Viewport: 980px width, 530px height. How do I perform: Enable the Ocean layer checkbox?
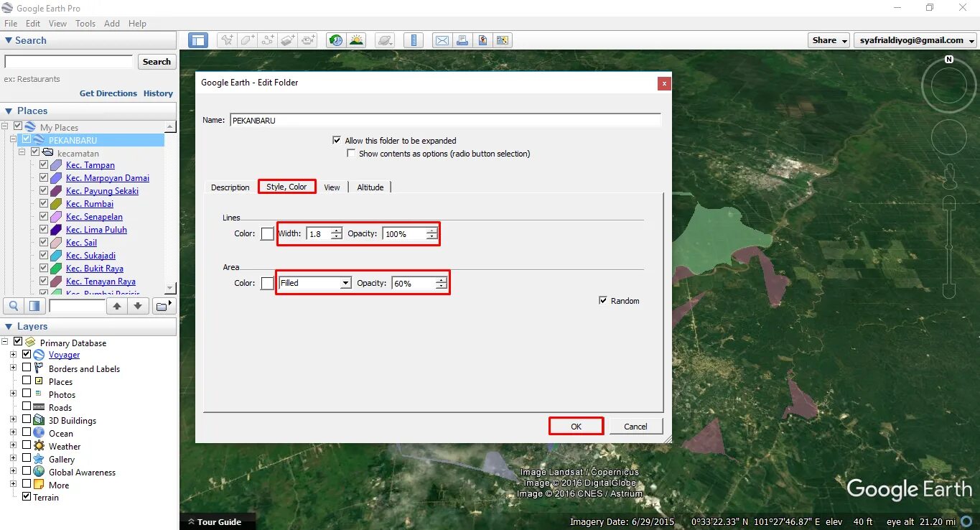[x=27, y=433]
